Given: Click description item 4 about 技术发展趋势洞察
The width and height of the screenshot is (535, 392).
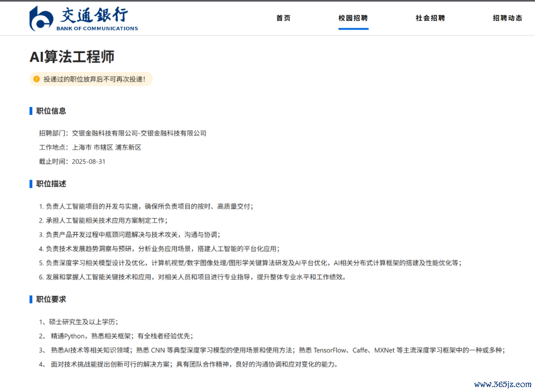Looking at the screenshot, I should tap(159, 249).
